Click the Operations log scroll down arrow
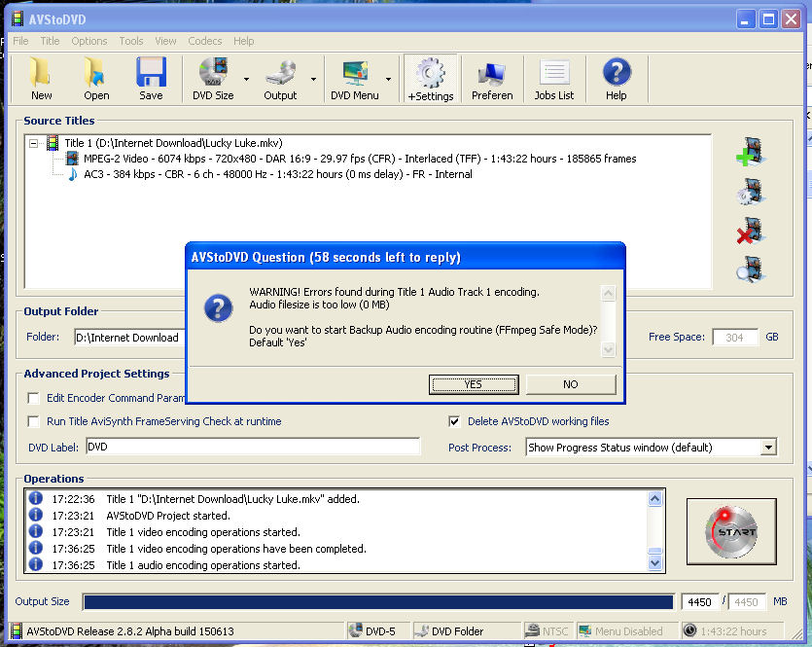The height and width of the screenshot is (647, 812). pyautogui.click(x=654, y=562)
